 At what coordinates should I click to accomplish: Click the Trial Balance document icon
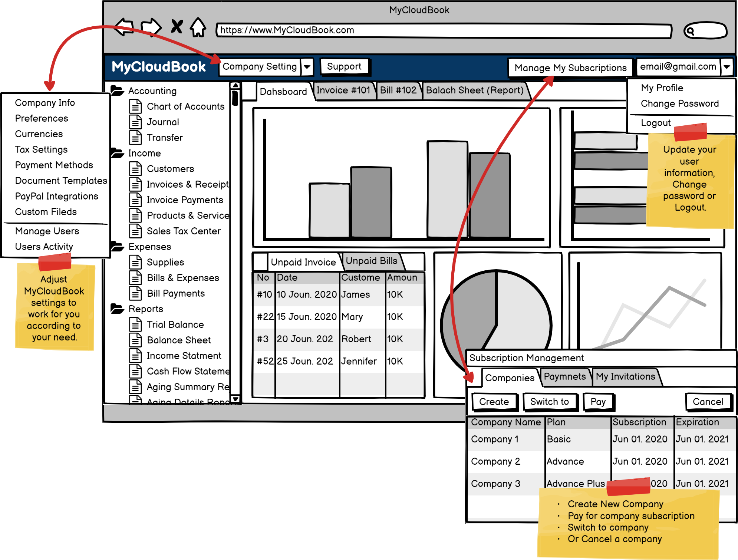point(135,325)
